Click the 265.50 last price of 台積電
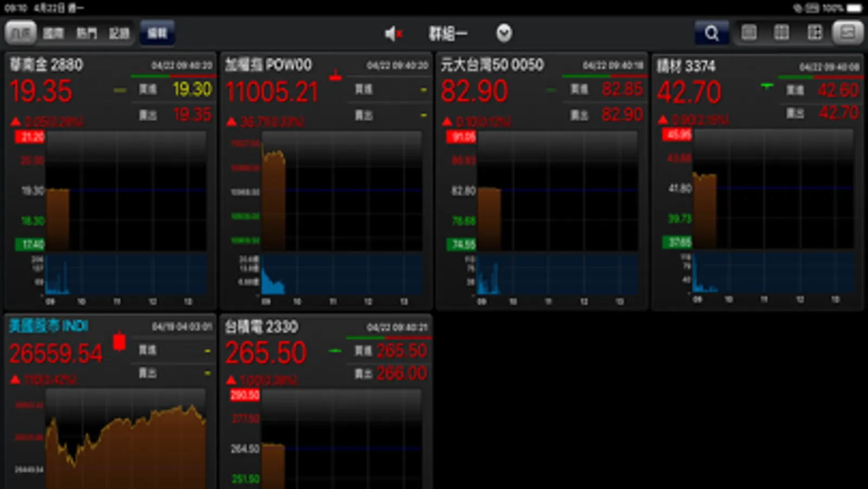Image resolution: width=868 pixels, height=489 pixels. pos(266,353)
